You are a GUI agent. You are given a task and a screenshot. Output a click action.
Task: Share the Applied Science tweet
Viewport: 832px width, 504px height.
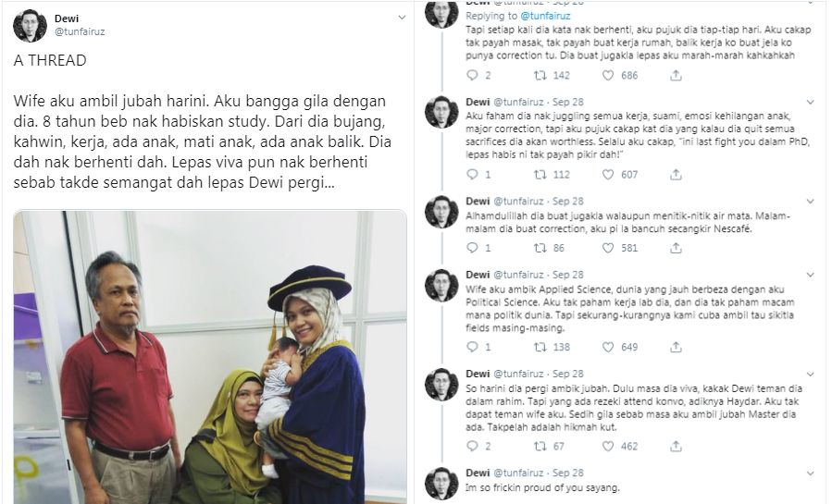[676, 348]
